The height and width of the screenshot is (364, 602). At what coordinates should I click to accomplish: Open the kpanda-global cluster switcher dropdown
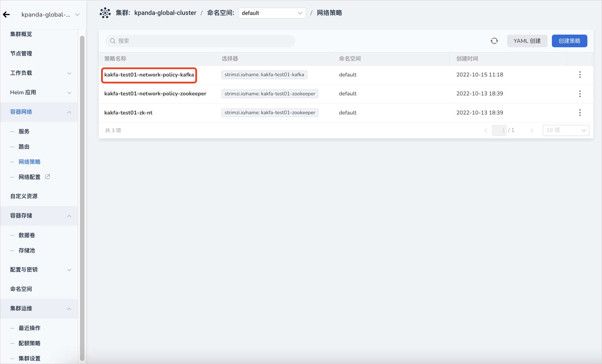[x=50, y=15]
